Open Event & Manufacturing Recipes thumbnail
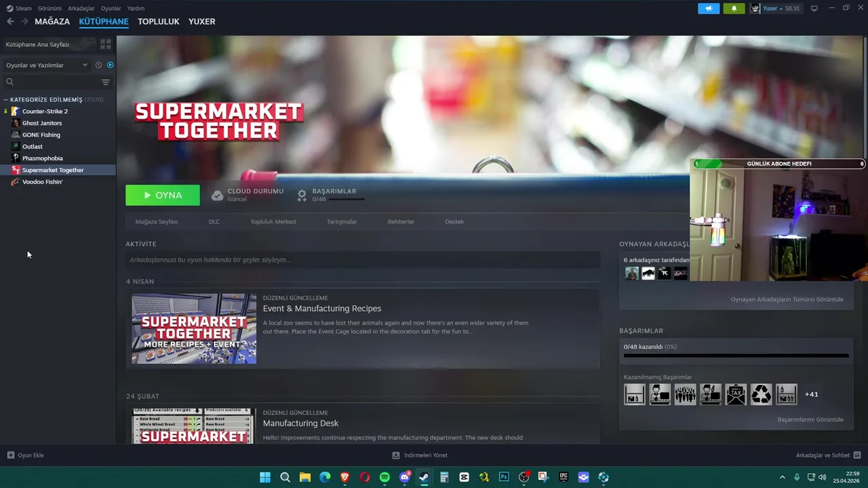Viewport: 868px width, 488px height. (194, 329)
